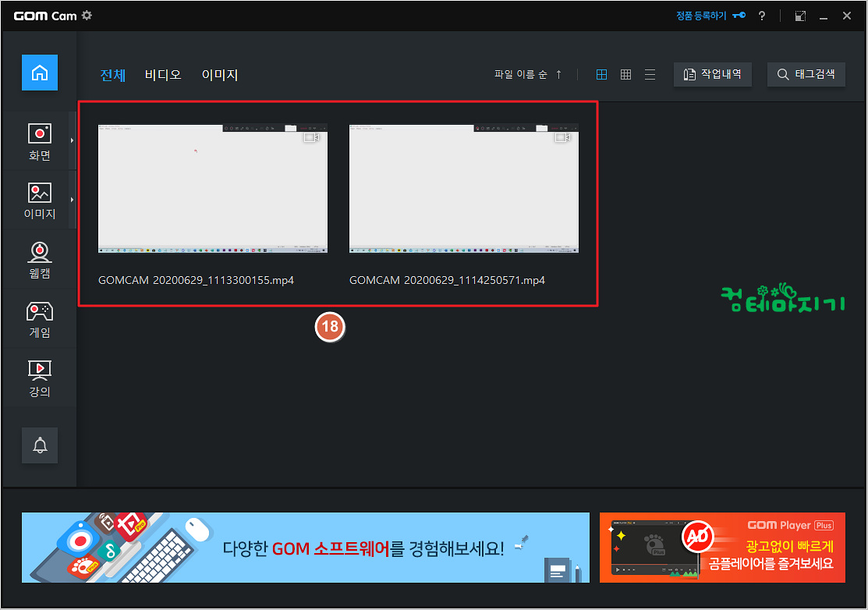Click the GOM Player Plus ad
The height and width of the screenshot is (610, 868).
point(722,548)
